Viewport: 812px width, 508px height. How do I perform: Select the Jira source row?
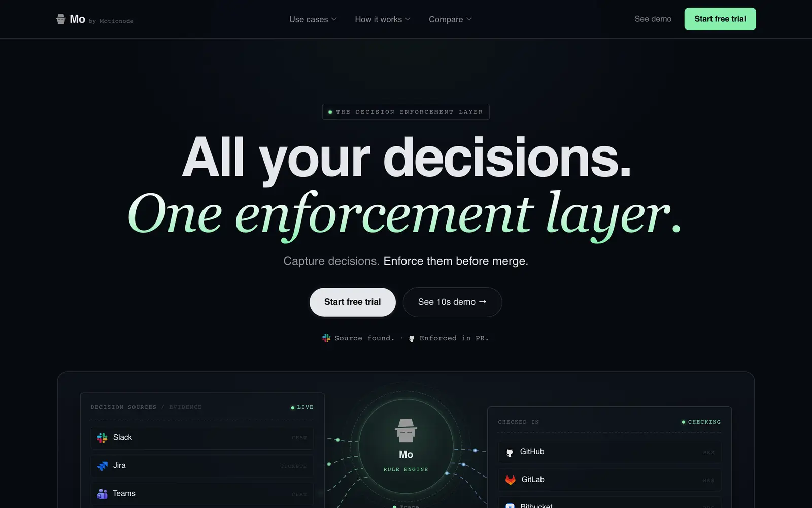[x=202, y=466]
